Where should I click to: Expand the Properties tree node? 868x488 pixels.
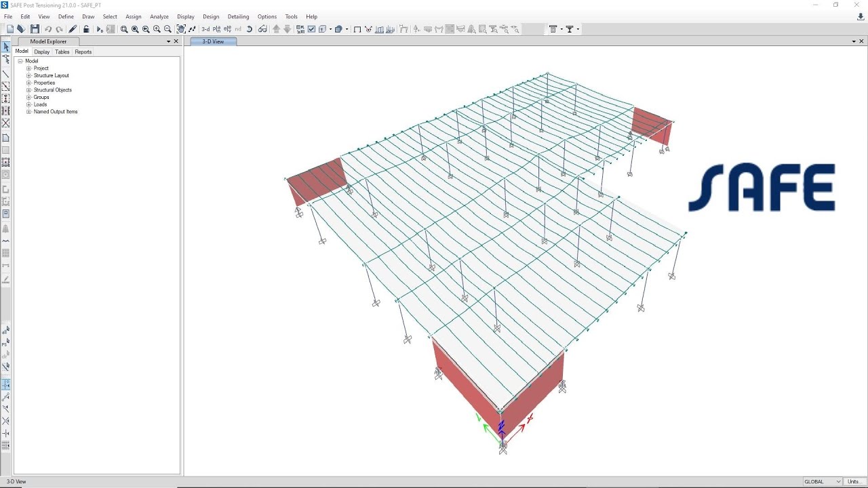pos(29,83)
